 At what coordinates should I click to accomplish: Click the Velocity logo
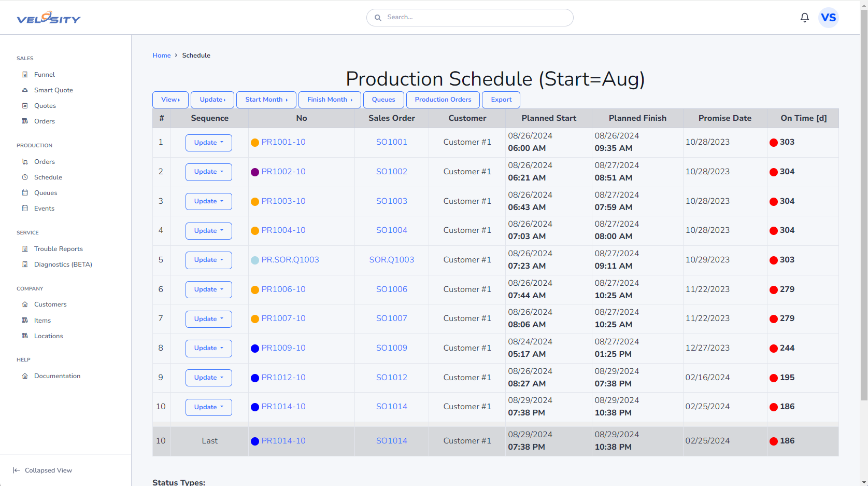coord(49,18)
